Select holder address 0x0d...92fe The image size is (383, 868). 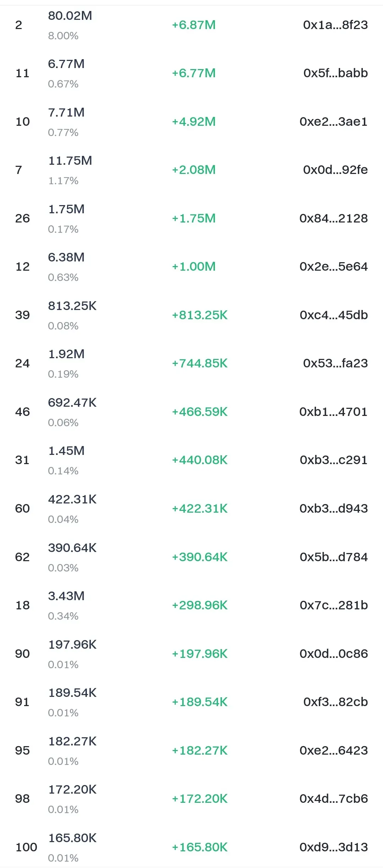[x=335, y=170]
